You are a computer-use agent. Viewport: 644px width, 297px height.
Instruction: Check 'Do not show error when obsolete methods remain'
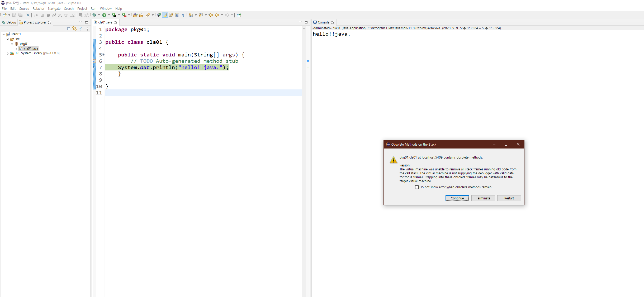point(417,187)
